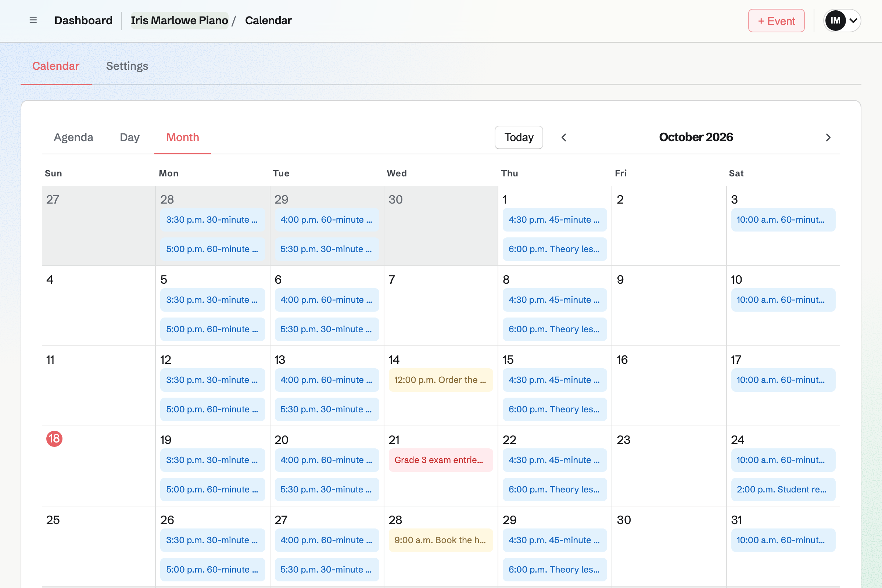Screen dimensions: 882x588
Task: Open 10:00 a.m. lesson on October 17
Action: (x=784, y=380)
